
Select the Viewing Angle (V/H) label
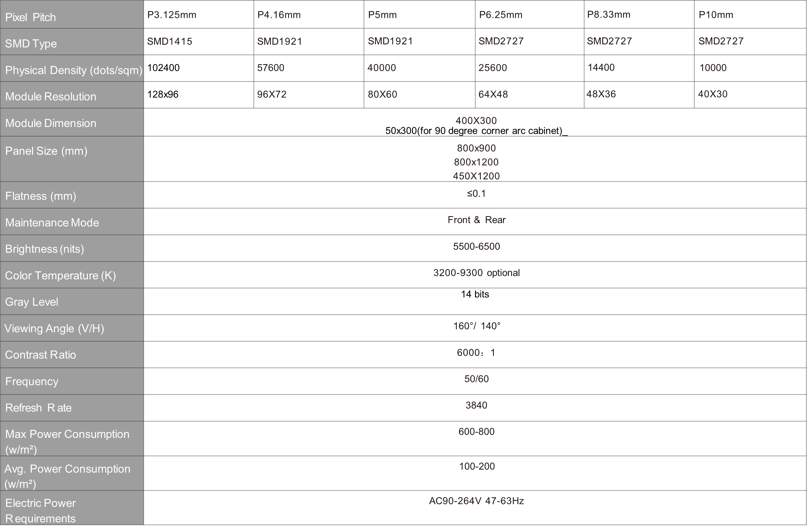(54, 328)
